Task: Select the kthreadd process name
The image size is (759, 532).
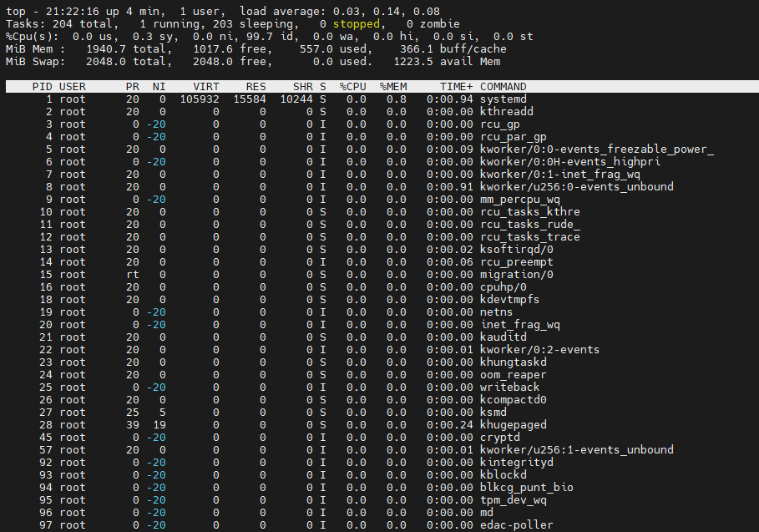Action: click(506, 112)
